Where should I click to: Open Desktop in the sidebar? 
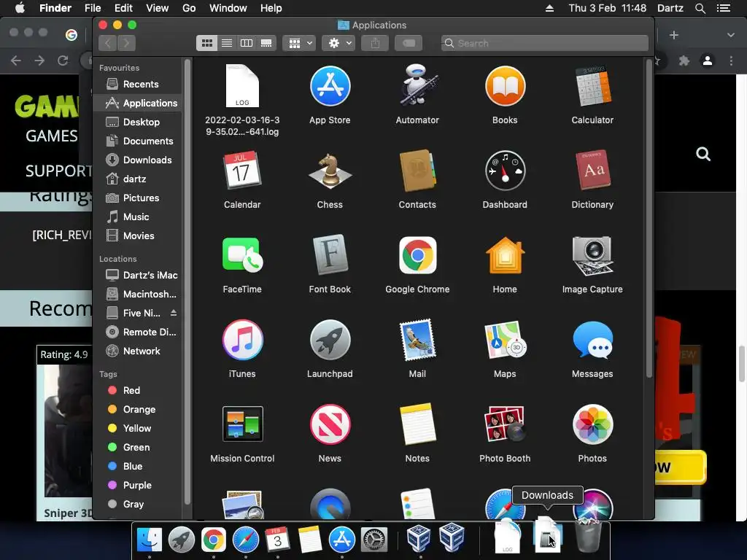coord(138,122)
